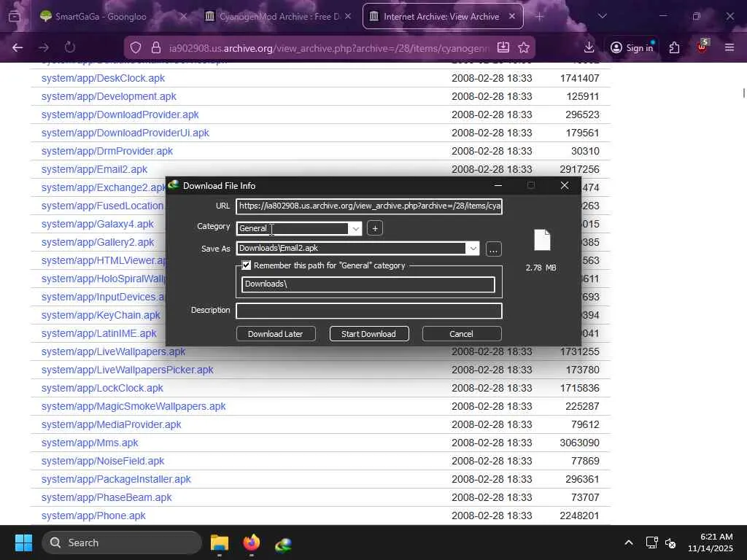747x560 pixels.
Task: Click the taskbar Search box
Action: pyautogui.click(x=122, y=542)
